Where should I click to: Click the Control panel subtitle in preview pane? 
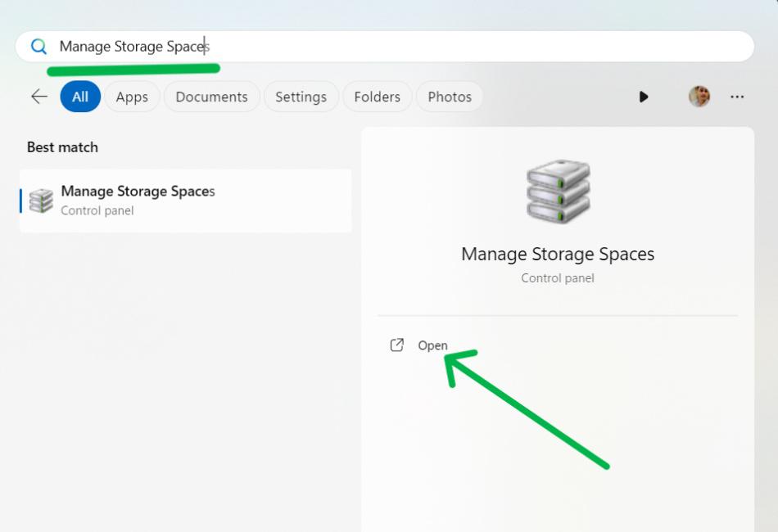(558, 278)
